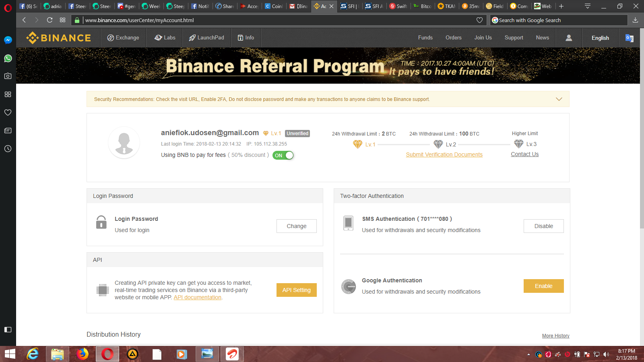
Task: Open the Support link in header
Action: tap(514, 38)
